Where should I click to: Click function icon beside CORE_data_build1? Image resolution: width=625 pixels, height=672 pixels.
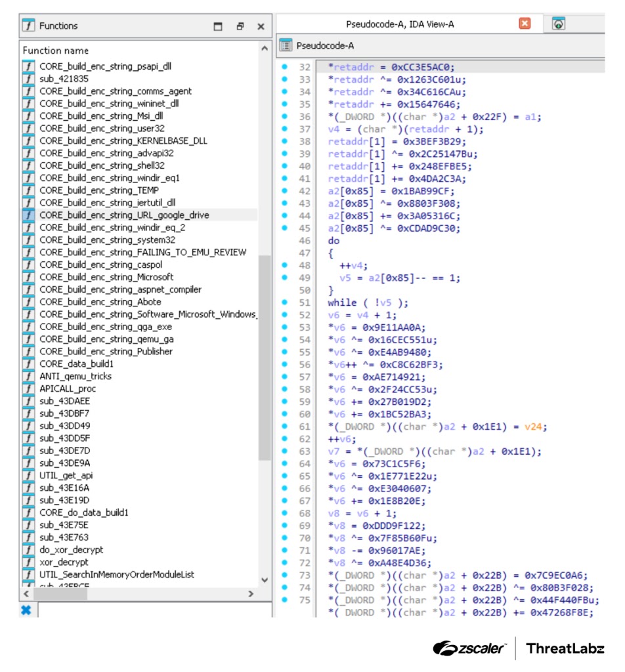tap(28, 364)
